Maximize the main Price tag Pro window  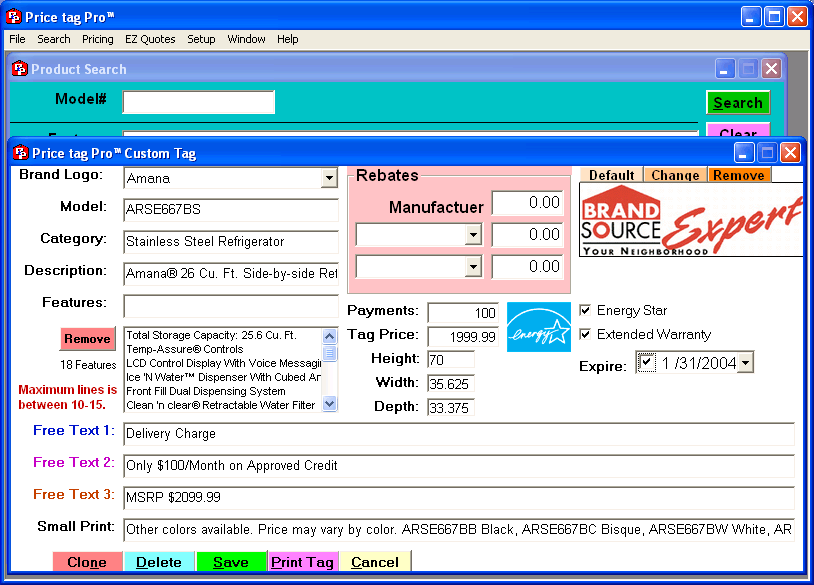774,17
